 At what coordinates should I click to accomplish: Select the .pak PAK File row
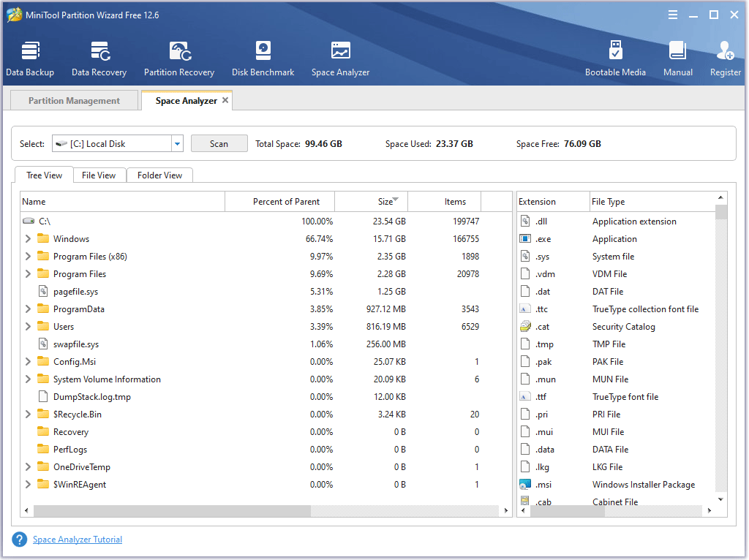616,361
